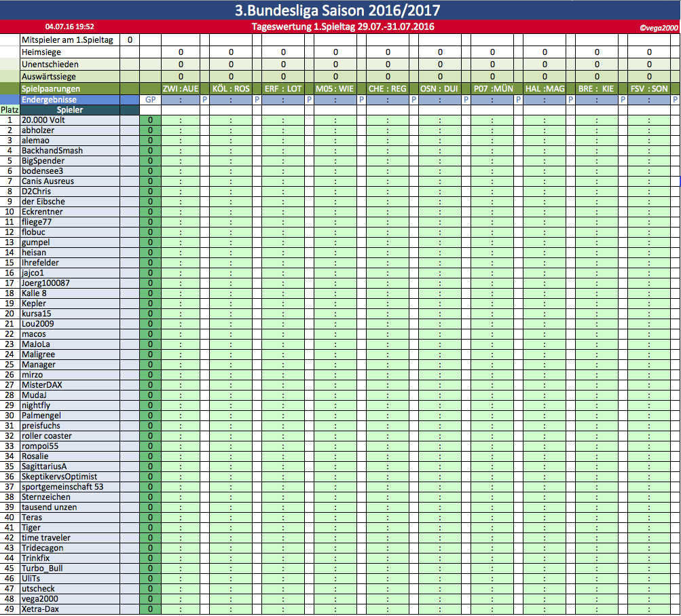Click the 'Mitspieler am 1.Spieltag' cell

67,40
